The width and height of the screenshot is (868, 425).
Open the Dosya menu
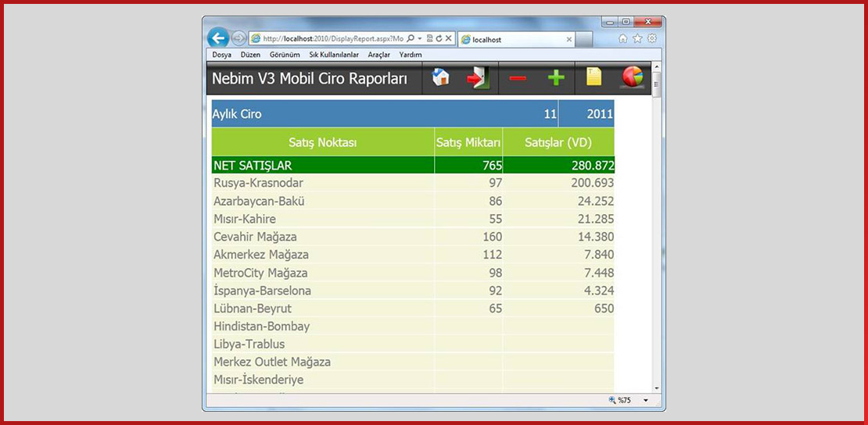(x=222, y=55)
